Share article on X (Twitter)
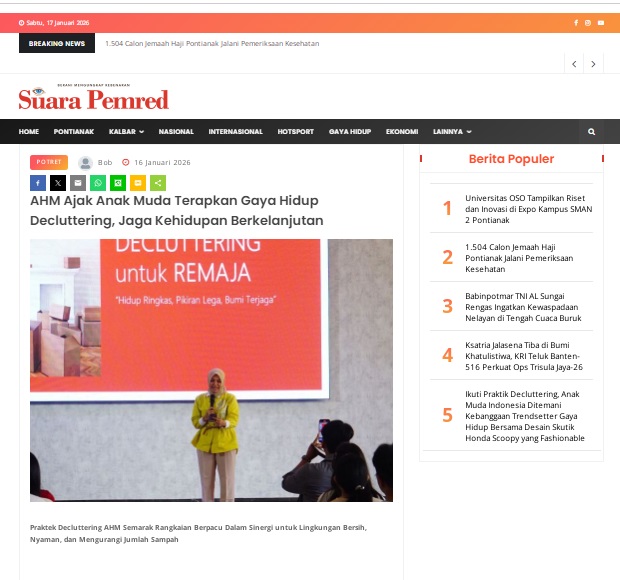This screenshot has width=620, height=580. (58, 183)
